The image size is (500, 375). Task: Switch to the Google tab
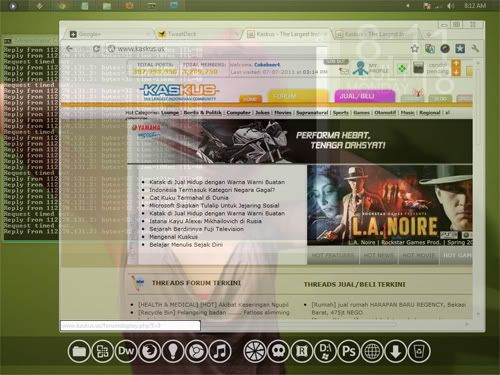point(106,34)
